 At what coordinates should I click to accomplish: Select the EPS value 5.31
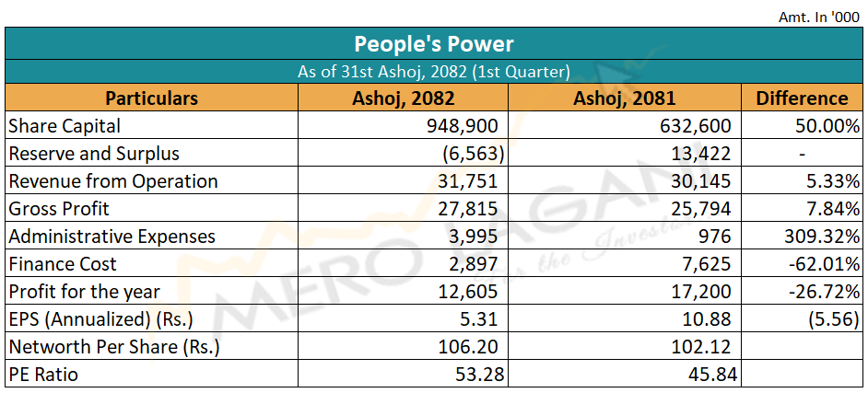484,319
